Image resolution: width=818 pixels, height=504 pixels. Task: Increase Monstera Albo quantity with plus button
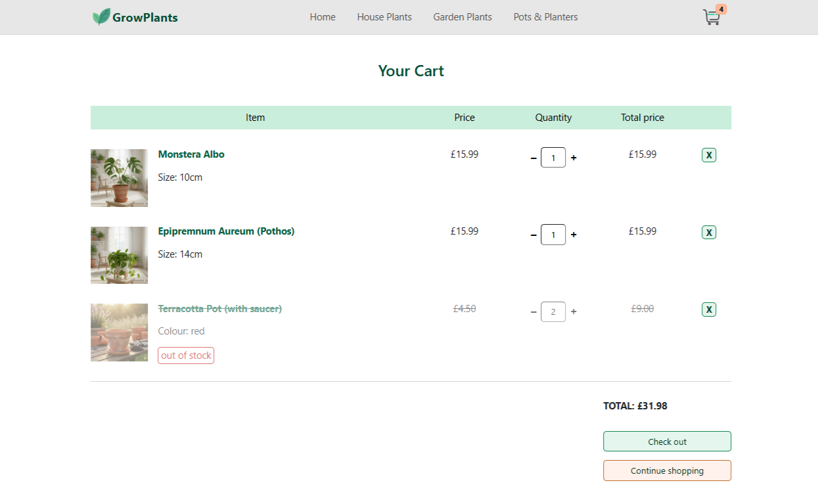573,158
